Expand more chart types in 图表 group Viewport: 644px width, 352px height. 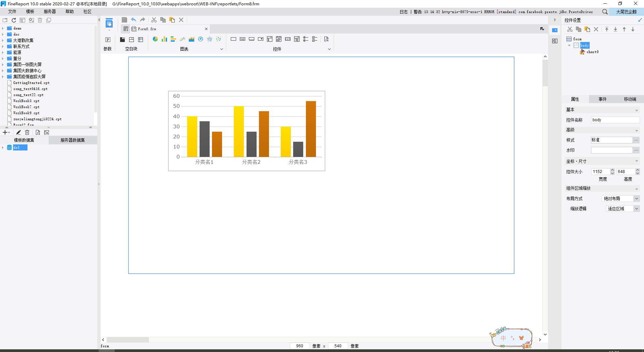click(x=222, y=49)
